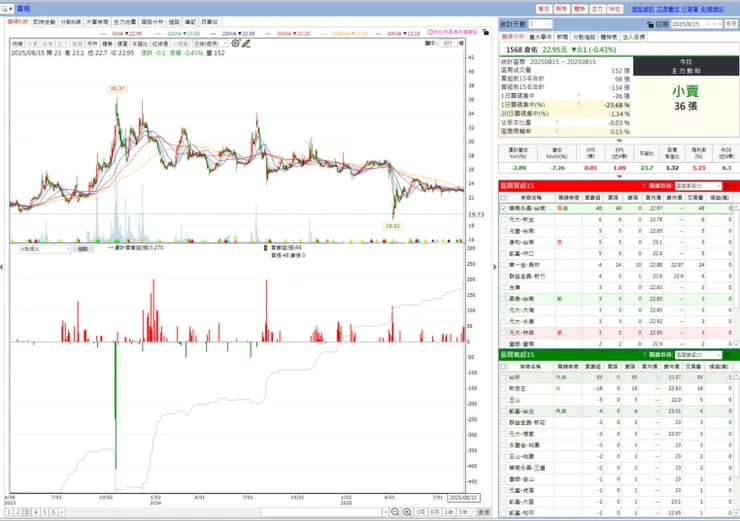Switch to the 重大事件 tab
Viewport: 740px width, 521px height.
[540, 37]
